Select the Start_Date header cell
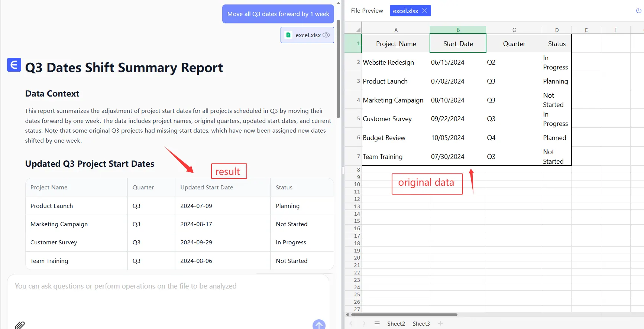The width and height of the screenshot is (644, 329). pyautogui.click(x=458, y=43)
